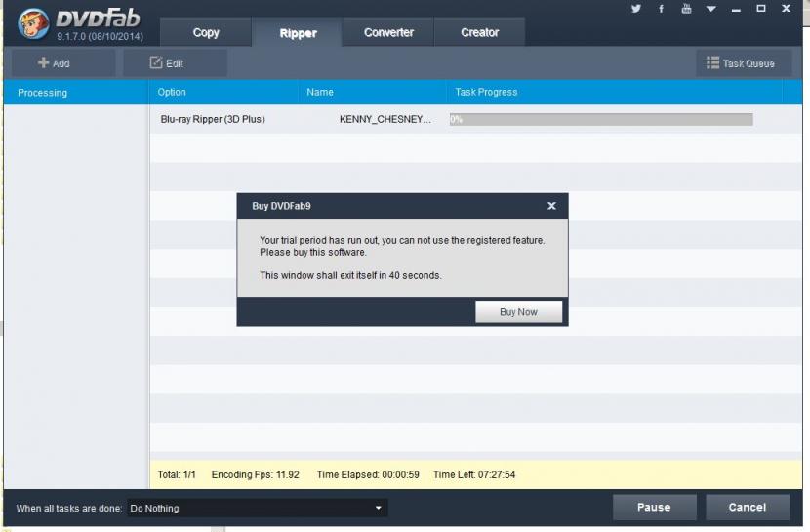Viewport: 810px width, 532px height.
Task: Click the Time Left 07:27:54 status
Action: pos(474,474)
